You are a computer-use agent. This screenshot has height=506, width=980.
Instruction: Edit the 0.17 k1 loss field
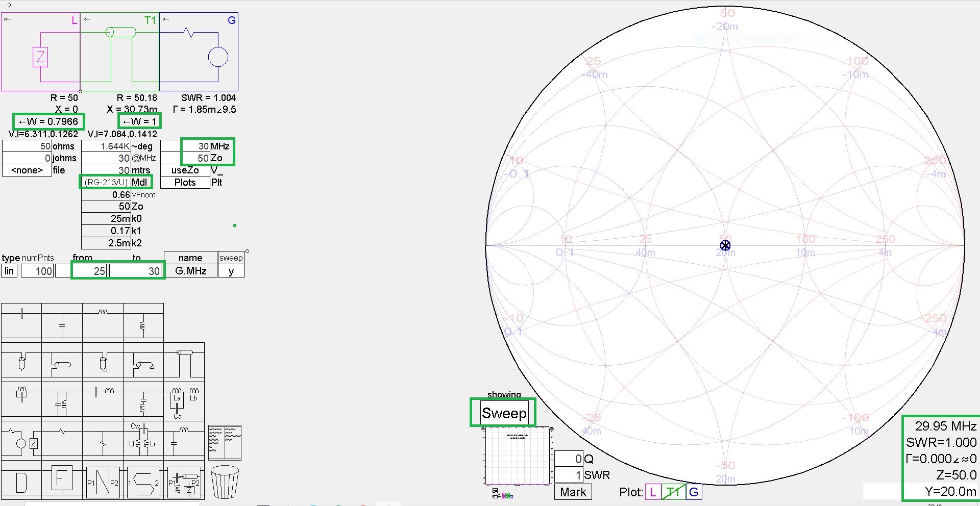coord(106,231)
